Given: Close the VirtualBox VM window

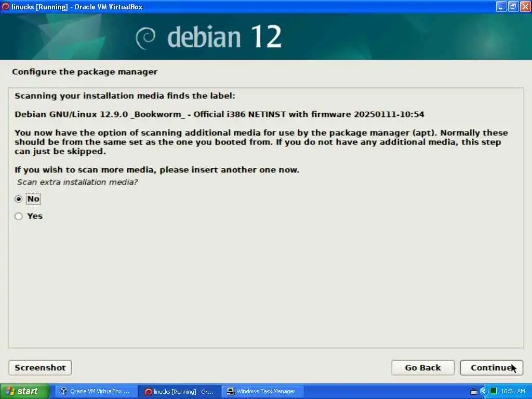Looking at the screenshot, I should [525, 6].
